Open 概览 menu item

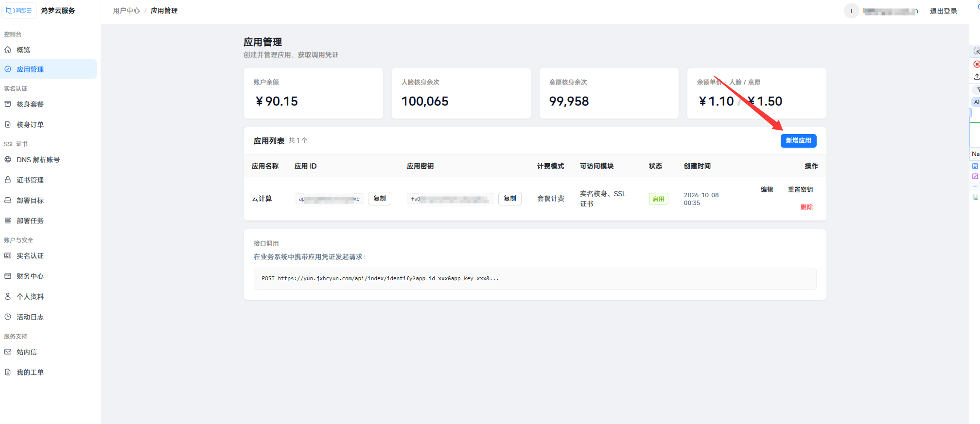(x=49, y=50)
